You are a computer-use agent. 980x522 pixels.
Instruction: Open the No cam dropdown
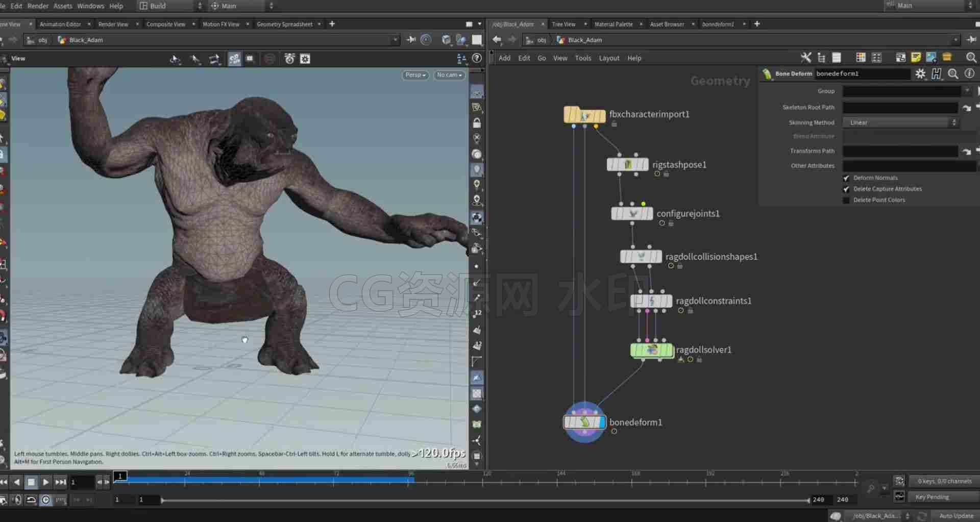click(x=449, y=75)
